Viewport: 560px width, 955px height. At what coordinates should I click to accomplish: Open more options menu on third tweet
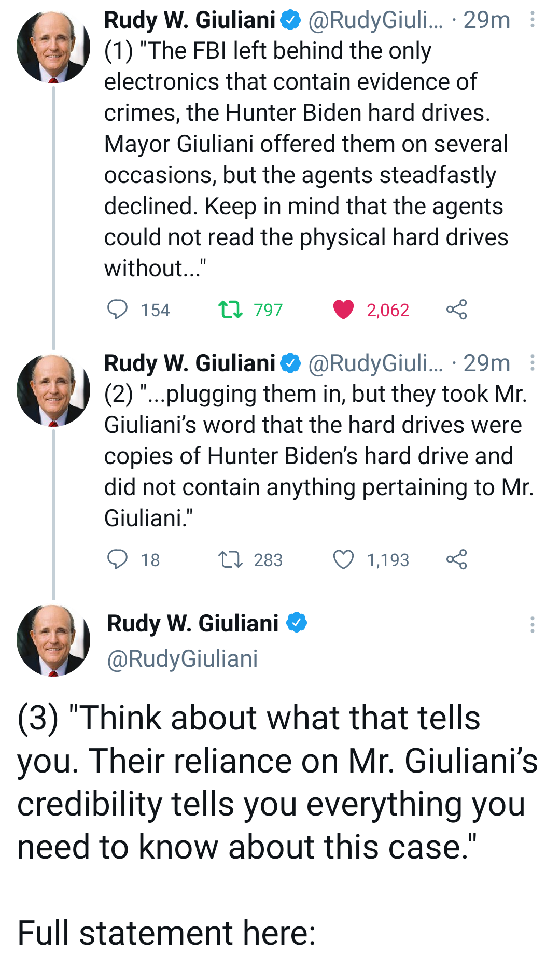[532, 625]
